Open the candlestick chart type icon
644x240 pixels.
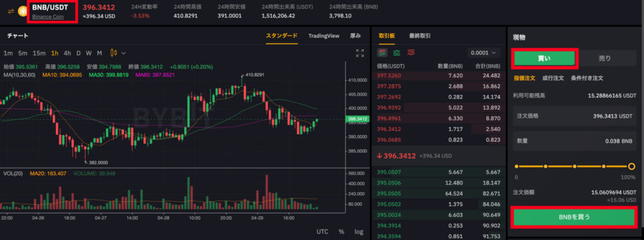114,53
